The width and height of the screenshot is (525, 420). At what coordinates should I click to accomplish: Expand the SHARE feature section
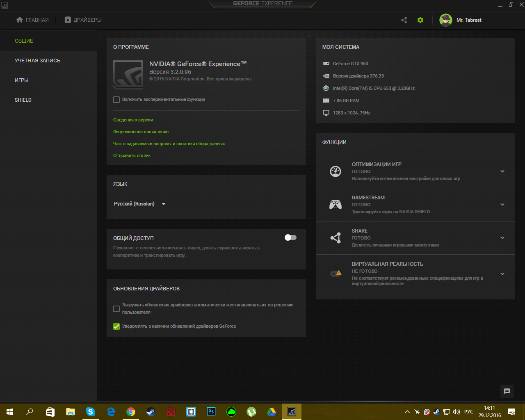(x=502, y=238)
